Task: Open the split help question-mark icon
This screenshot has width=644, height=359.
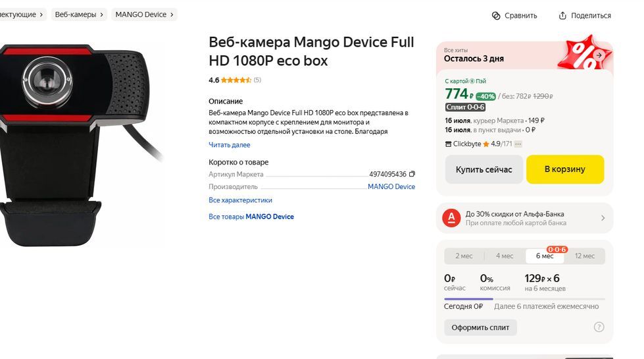Action: 599,327
